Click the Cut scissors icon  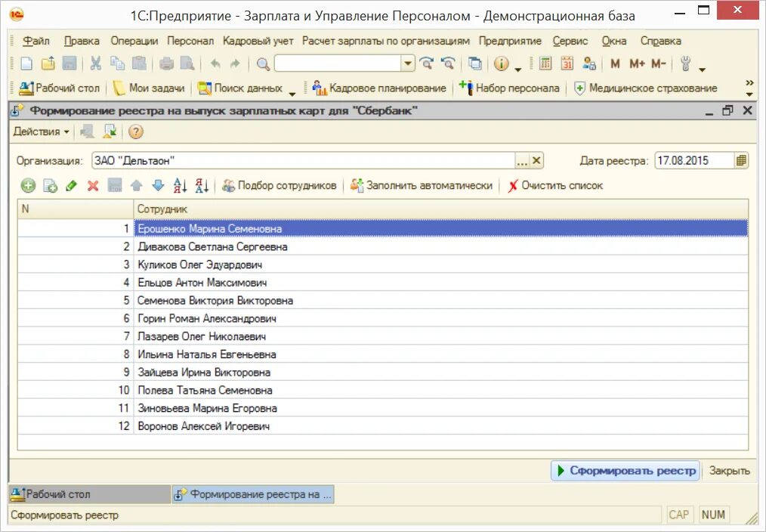(96, 63)
